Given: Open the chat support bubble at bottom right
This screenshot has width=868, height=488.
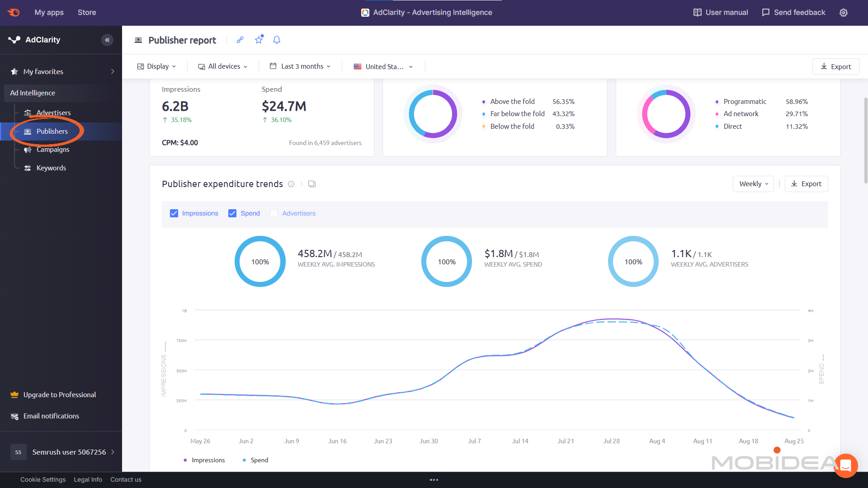Looking at the screenshot, I should [845, 465].
